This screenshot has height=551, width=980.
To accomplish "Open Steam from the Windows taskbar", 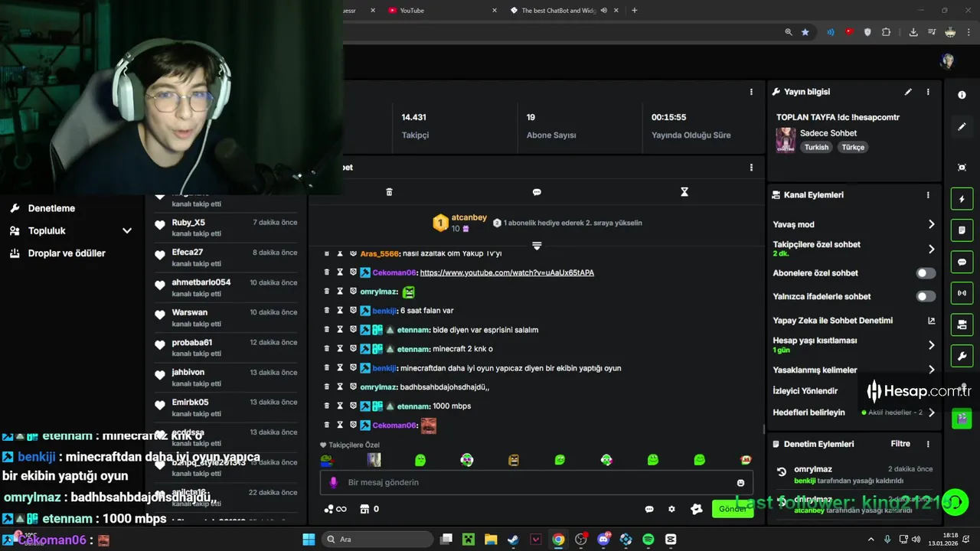I will (x=513, y=540).
